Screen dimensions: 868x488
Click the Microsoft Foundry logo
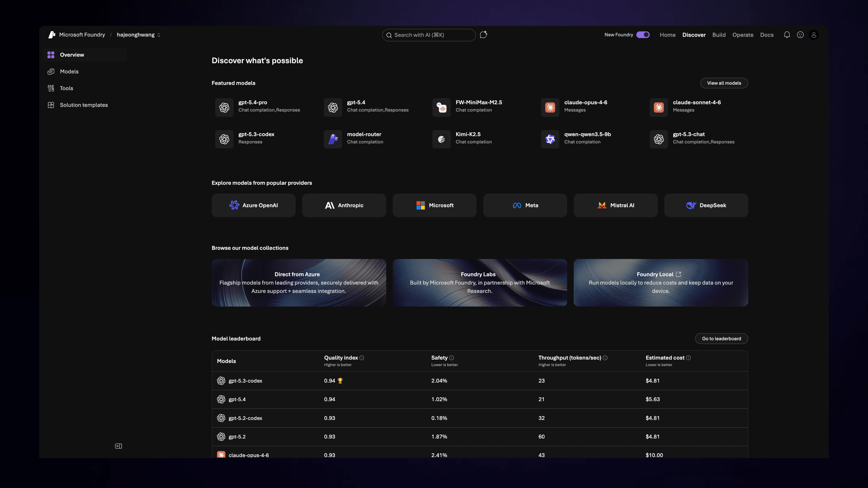coord(52,35)
